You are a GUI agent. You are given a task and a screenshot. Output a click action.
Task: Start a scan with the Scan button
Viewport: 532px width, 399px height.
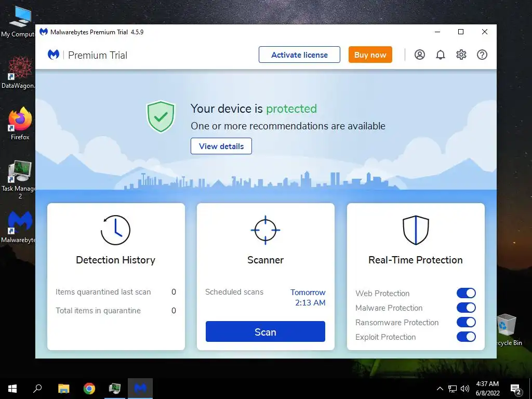[x=265, y=331]
